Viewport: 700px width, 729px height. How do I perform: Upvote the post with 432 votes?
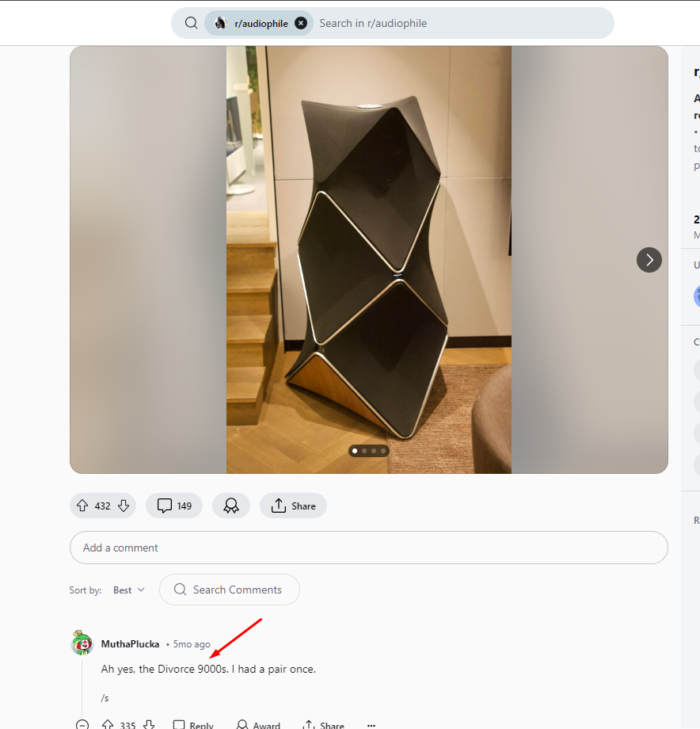pyautogui.click(x=82, y=506)
